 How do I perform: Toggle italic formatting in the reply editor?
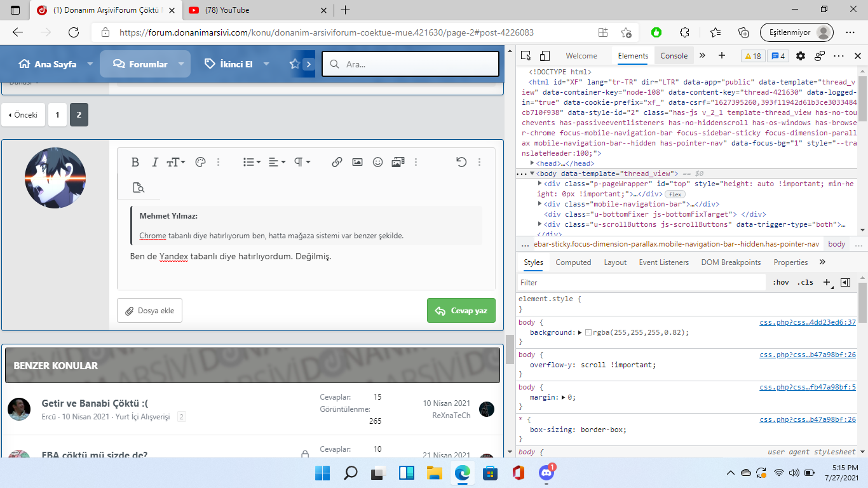click(x=154, y=162)
